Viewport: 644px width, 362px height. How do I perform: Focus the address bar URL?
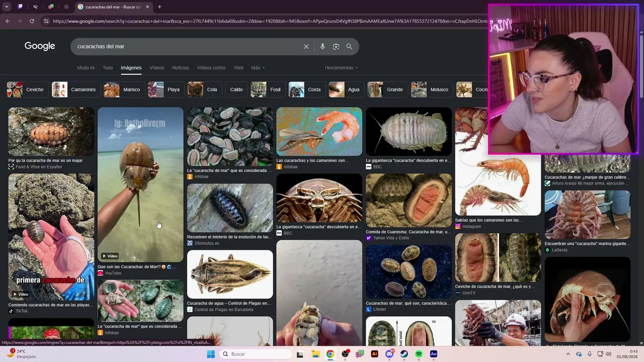tap(269, 21)
